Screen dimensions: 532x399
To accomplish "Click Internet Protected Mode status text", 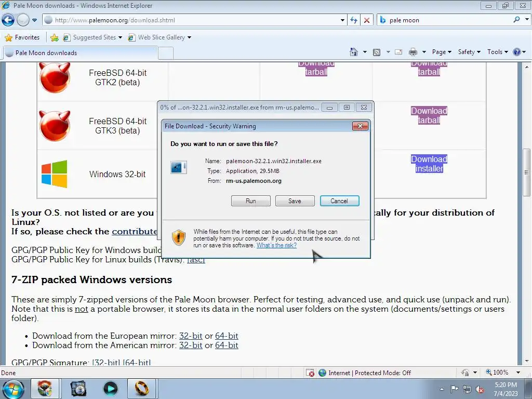I will click(x=369, y=373).
